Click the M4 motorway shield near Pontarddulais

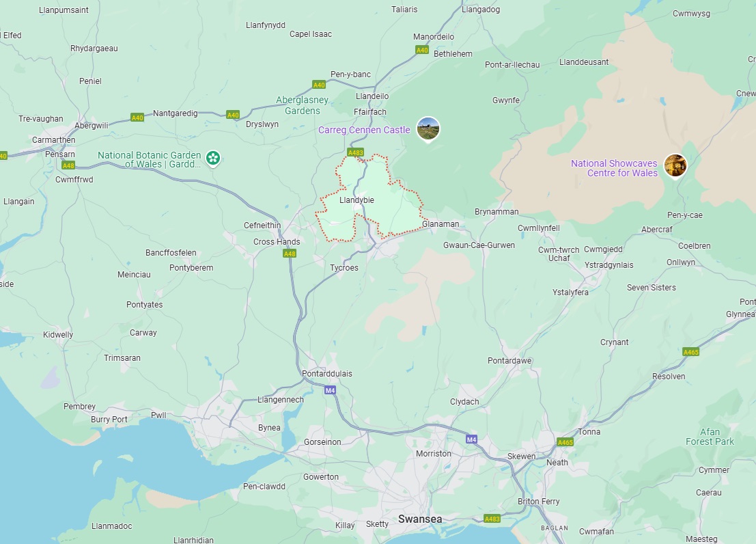click(330, 390)
